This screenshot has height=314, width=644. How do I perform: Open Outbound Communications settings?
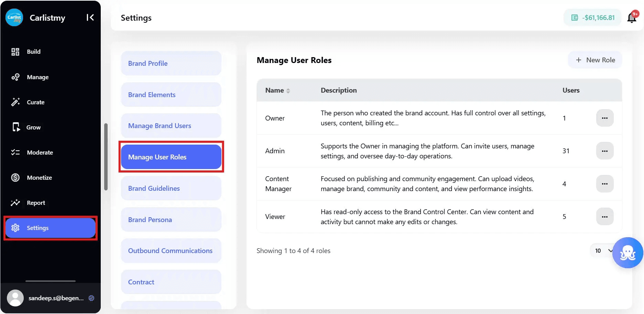(x=171, y=251)
